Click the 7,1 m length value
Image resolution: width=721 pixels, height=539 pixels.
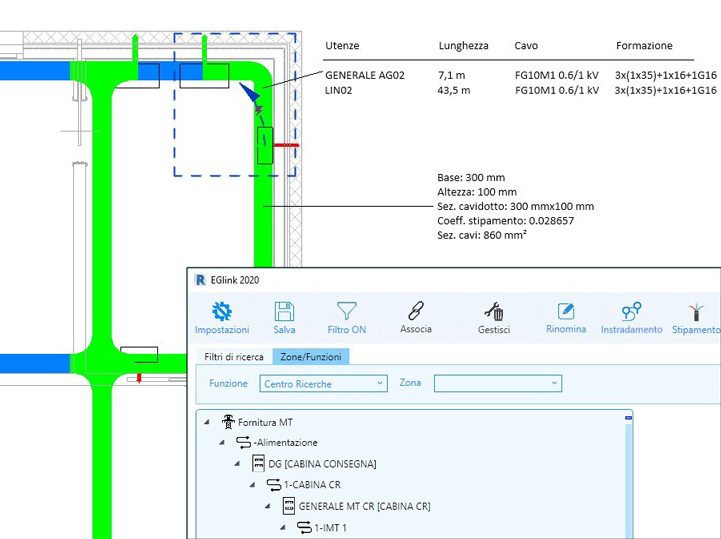[x=451, y=75]
